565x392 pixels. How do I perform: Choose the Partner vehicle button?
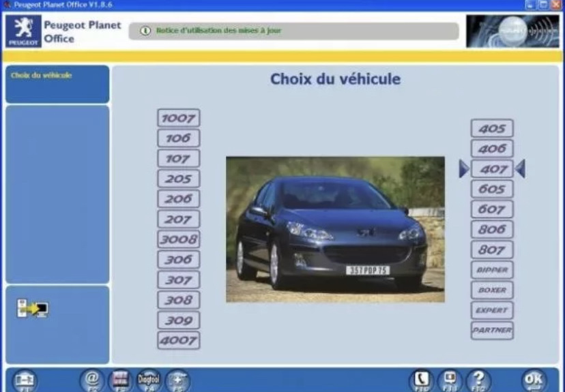(x=492, y=331)
